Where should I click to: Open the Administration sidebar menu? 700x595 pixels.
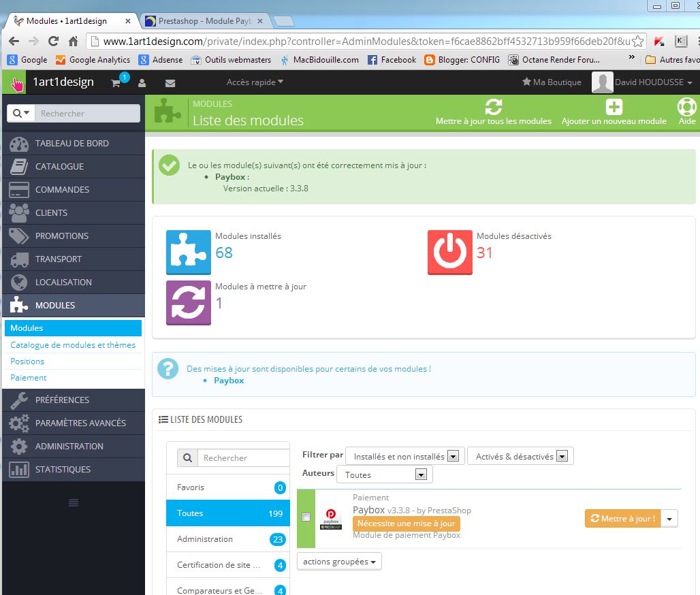click(74, 447)
